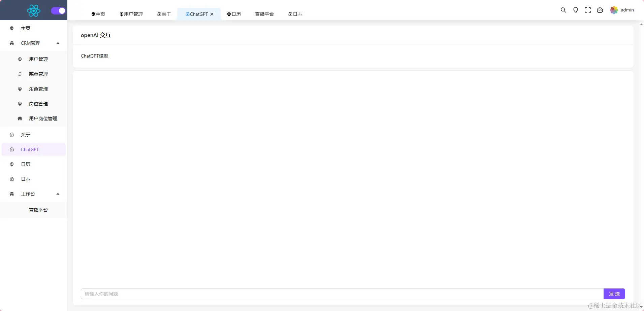Viewport: 644px width, 311px height.
Task: Click the 关于 tab icon
Action: (x=159, y=14)
